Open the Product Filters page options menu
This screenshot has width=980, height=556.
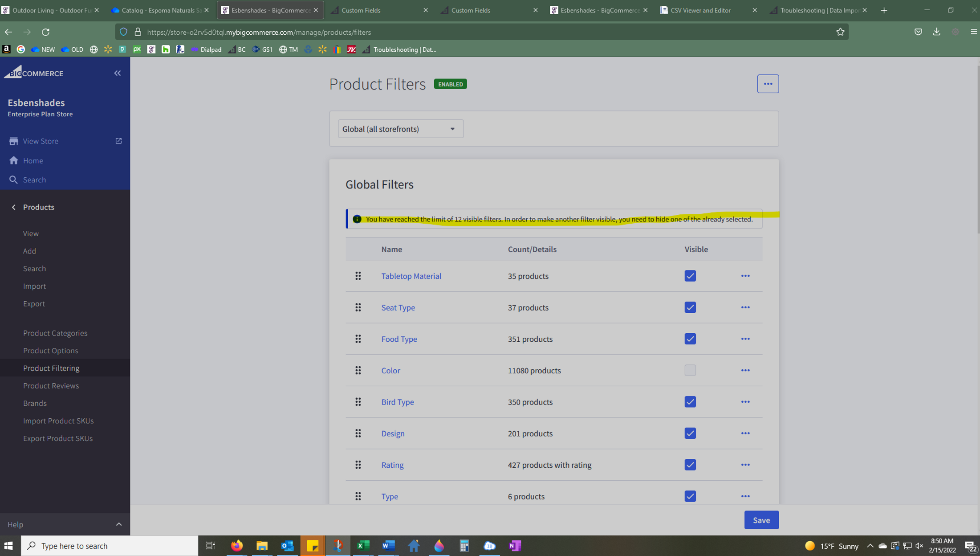coord(768,84)
